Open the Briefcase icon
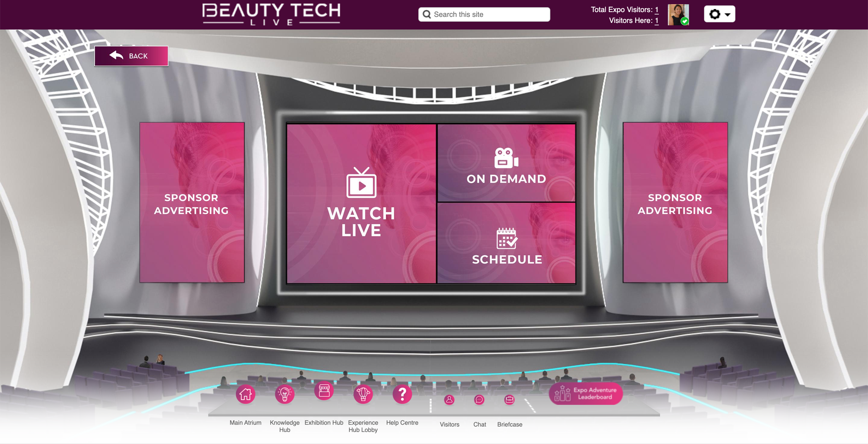This screenshot has height=444, width=868. [509, 400]
